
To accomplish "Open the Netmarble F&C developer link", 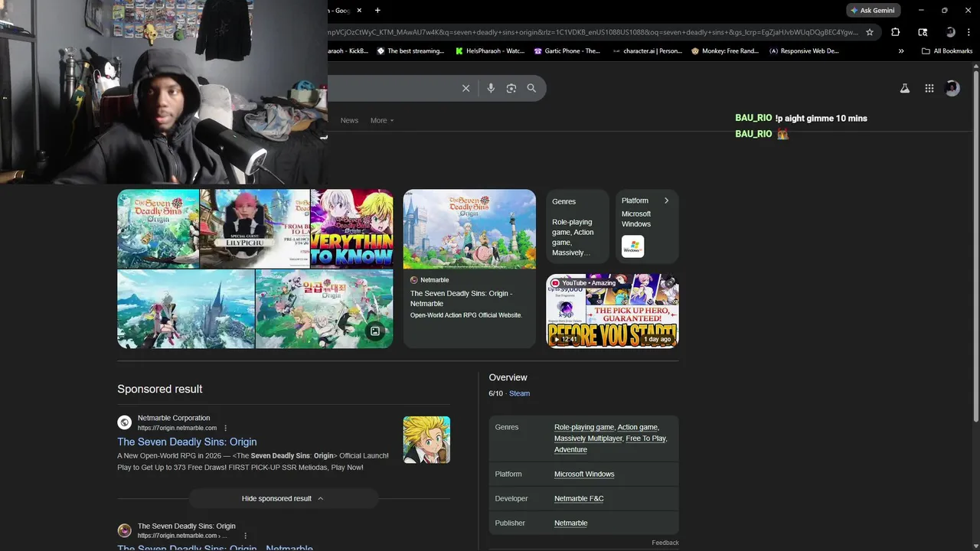I will point(579,498).
